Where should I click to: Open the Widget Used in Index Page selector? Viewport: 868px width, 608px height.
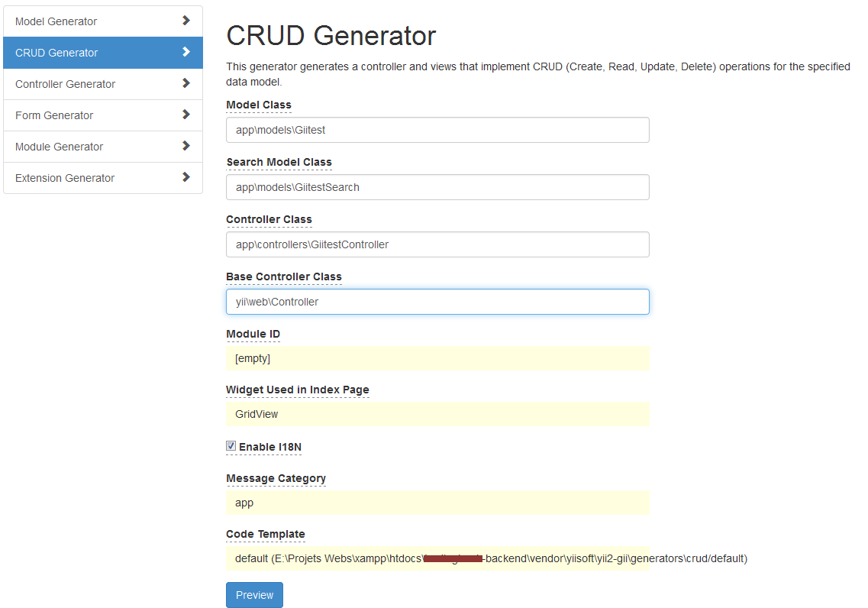[x=437, y=414]
